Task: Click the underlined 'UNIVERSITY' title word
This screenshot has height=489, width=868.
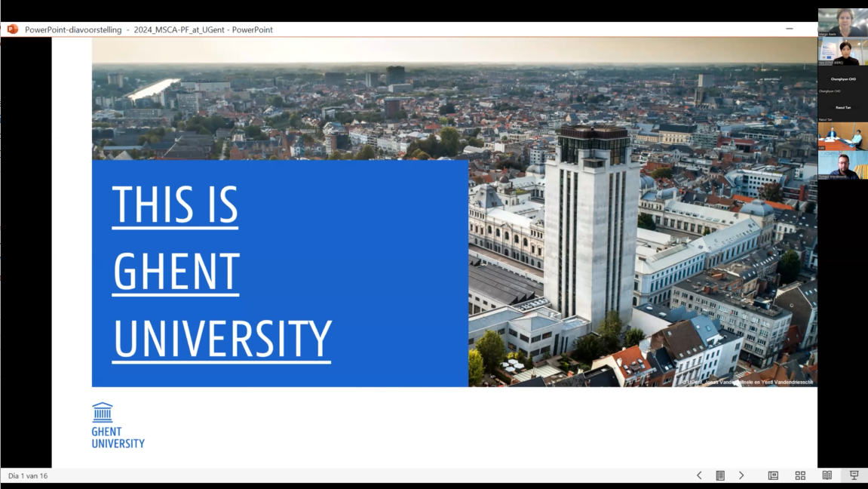Action: pyautogui.click(x=222, y=339)
